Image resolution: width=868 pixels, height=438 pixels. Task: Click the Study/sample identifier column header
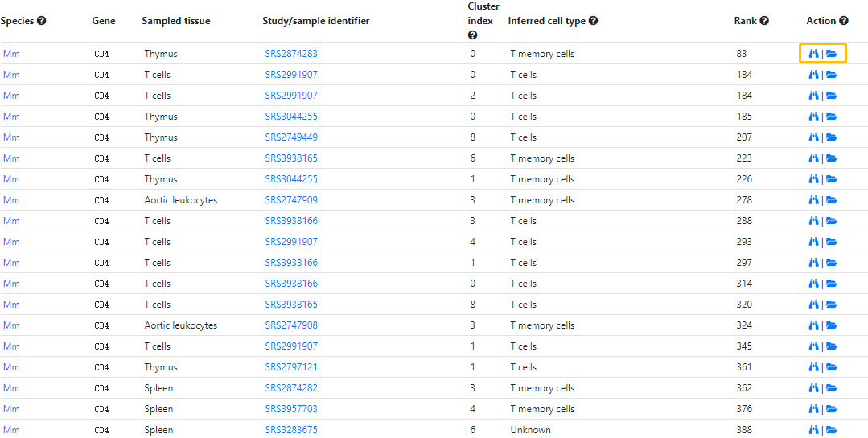tap(316, 21)
